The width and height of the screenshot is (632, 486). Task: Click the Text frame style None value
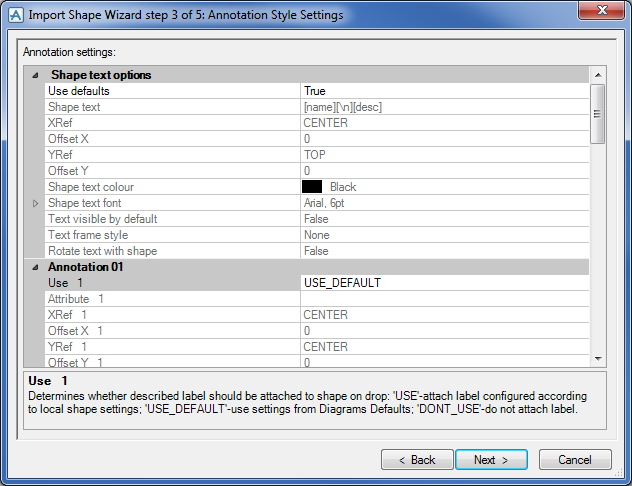point(444,235)
